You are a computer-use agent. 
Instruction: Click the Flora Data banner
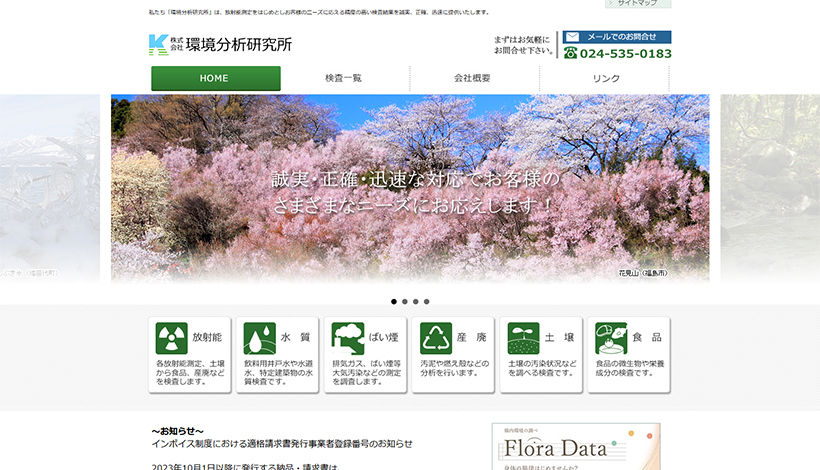click(576, 446)
